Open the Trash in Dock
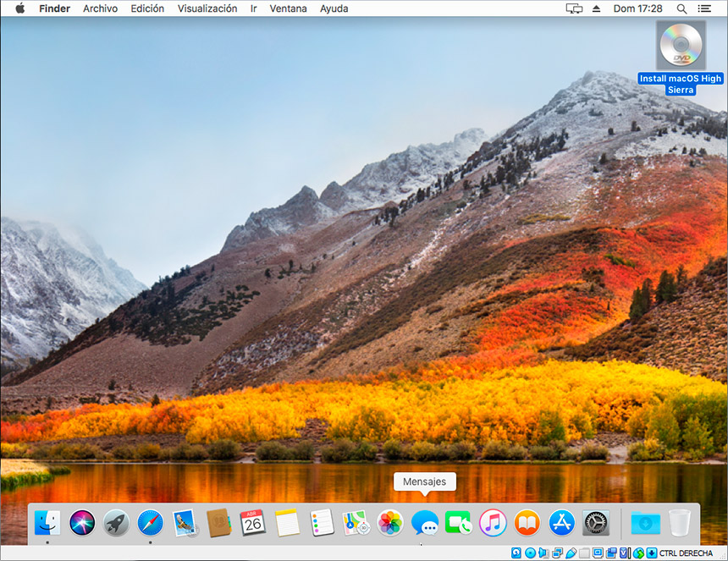Image resolution: width=728 pixels, height=561 pixels. (680, 522)
